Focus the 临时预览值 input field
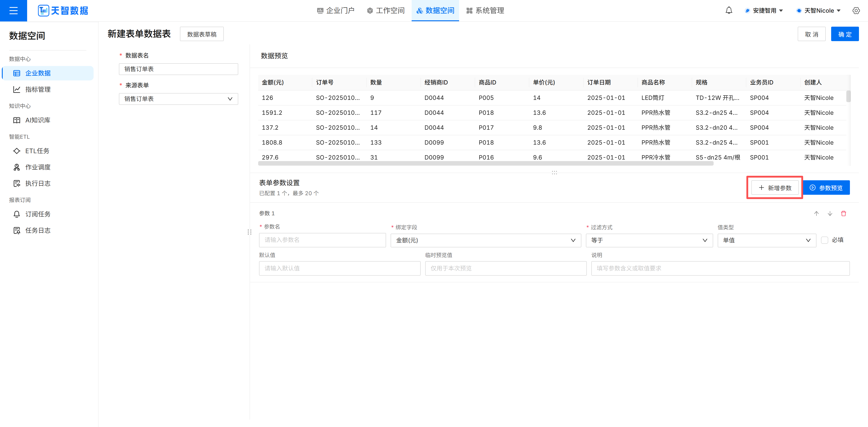This screenshot has width=868, height=427. pyautogui.click(x=506, y=268)
